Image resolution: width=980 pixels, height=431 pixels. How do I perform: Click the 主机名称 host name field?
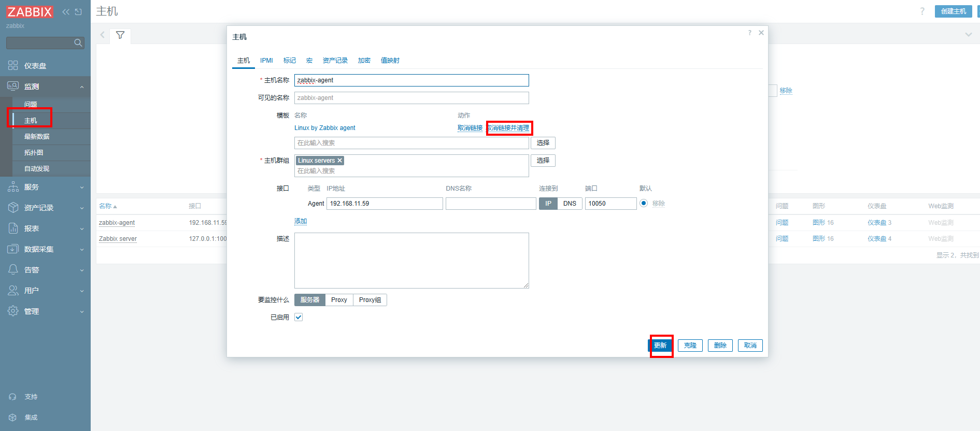411,80
